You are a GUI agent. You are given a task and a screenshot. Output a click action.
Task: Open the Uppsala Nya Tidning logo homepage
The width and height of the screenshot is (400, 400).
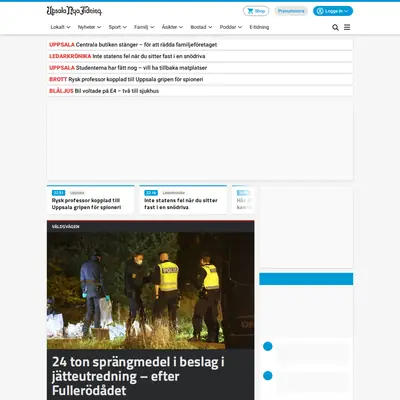pos(74,11)
